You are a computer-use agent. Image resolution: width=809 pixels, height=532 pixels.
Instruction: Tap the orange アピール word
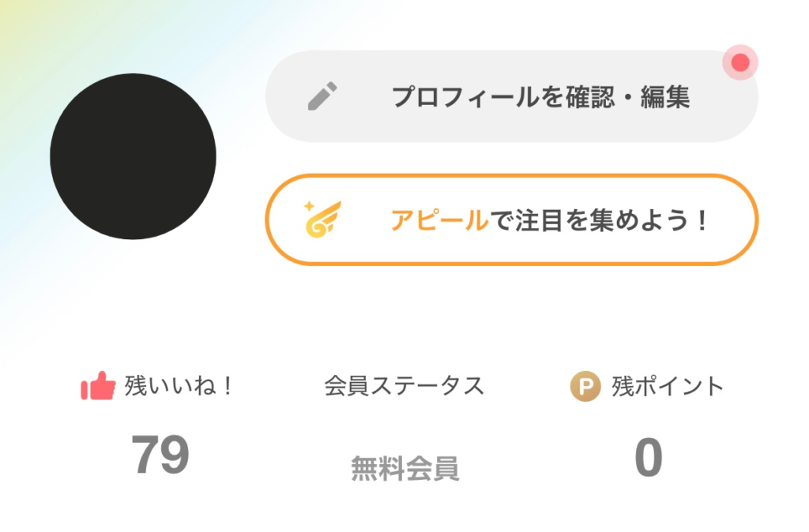(439, 220)
